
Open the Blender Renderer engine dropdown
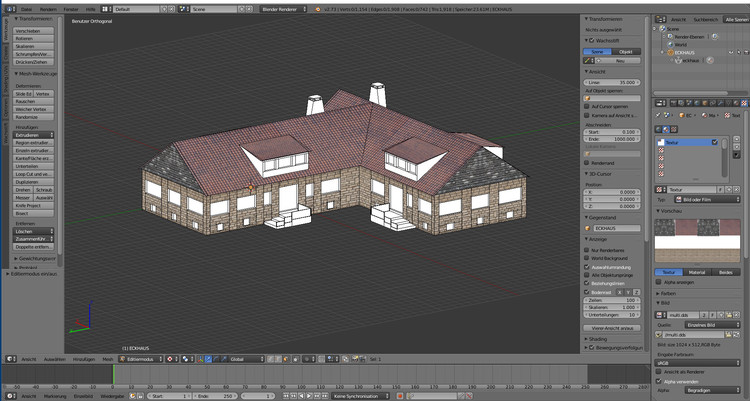coord(283,9)
